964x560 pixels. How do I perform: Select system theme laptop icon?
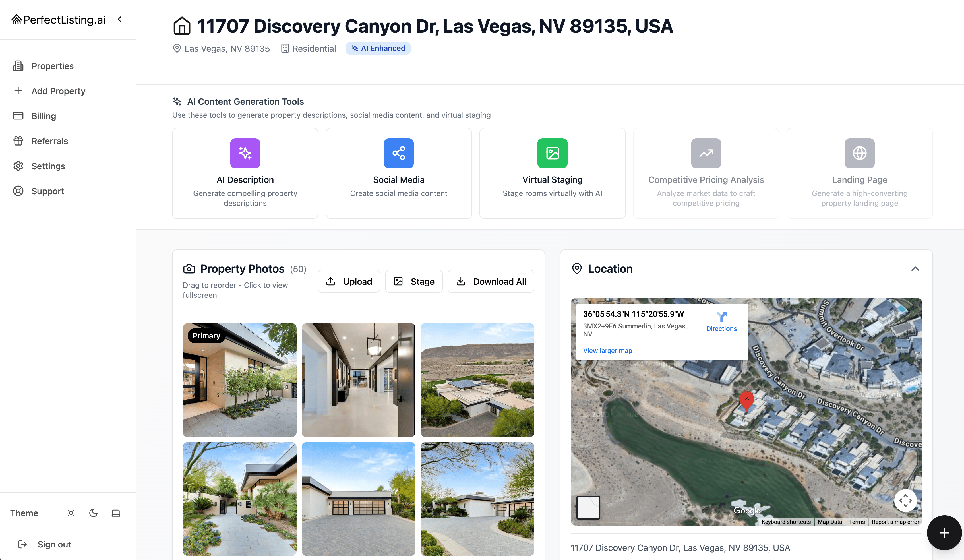pyautogui.click(x=116, y=513)
